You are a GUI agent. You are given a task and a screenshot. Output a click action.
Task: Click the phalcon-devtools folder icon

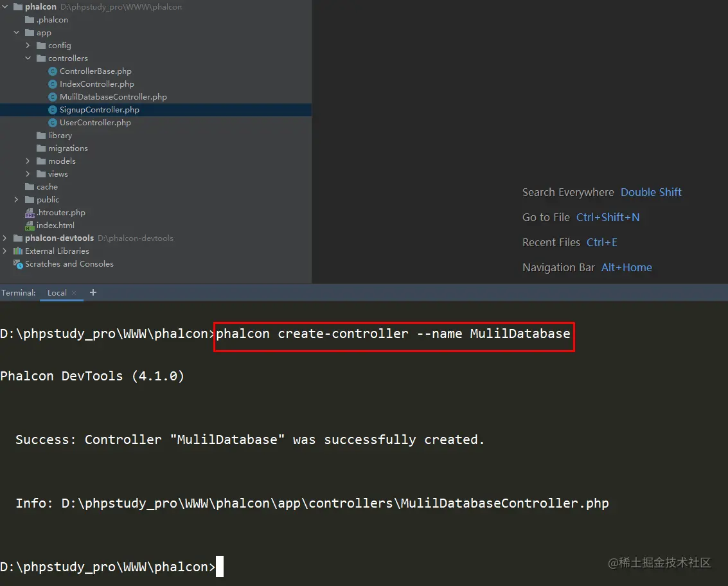click(x=18, y=238)
